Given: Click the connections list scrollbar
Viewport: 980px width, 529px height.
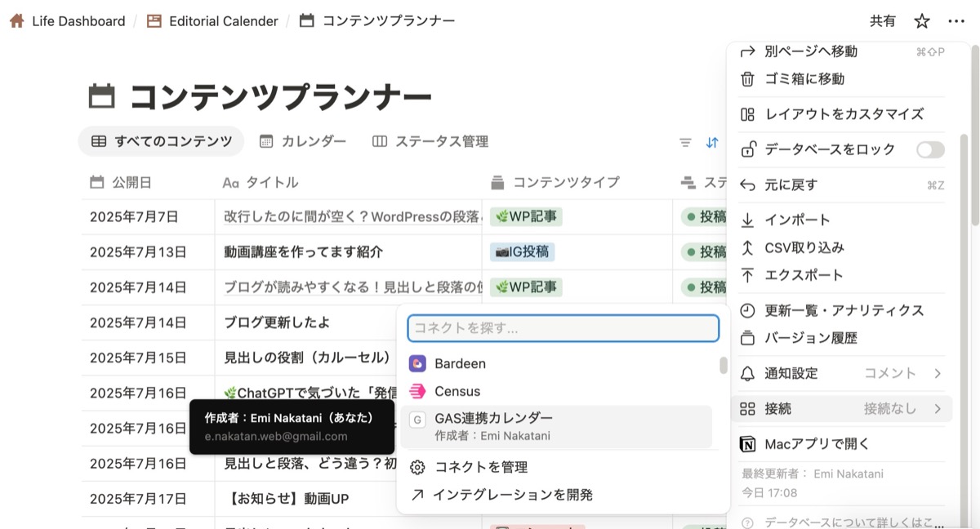Looking at the screenshot, I should point(723,365).
